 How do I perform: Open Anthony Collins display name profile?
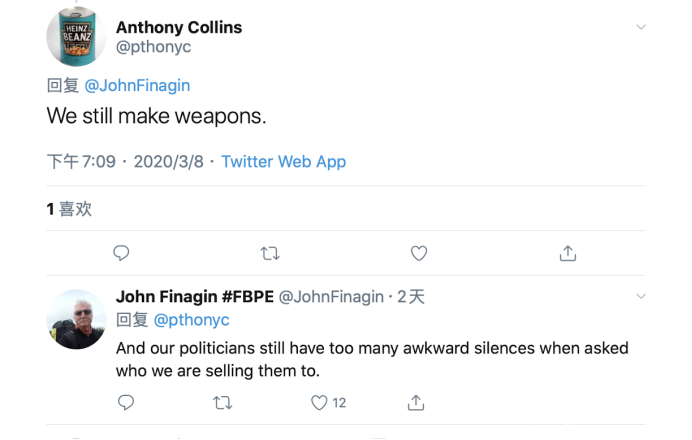coord(179,27)
